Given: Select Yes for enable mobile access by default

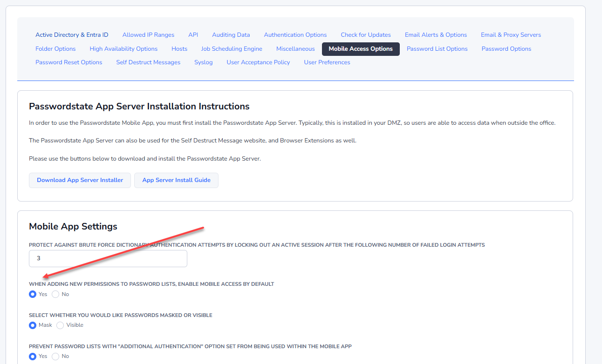Looking at the screenshot, I should (x=33, y=294).
